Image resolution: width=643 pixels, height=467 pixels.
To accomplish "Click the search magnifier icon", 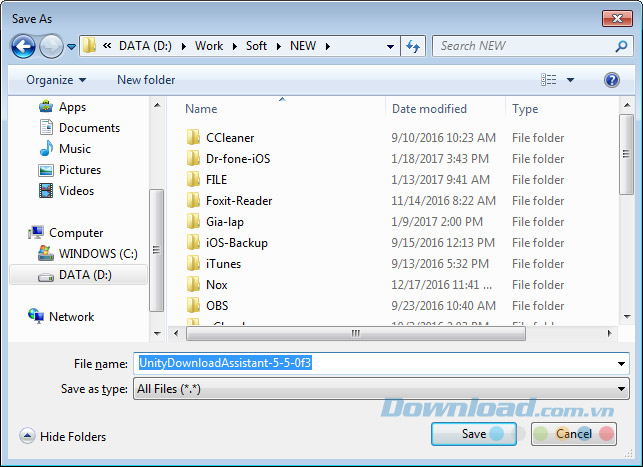I will (x=621, y=46).
